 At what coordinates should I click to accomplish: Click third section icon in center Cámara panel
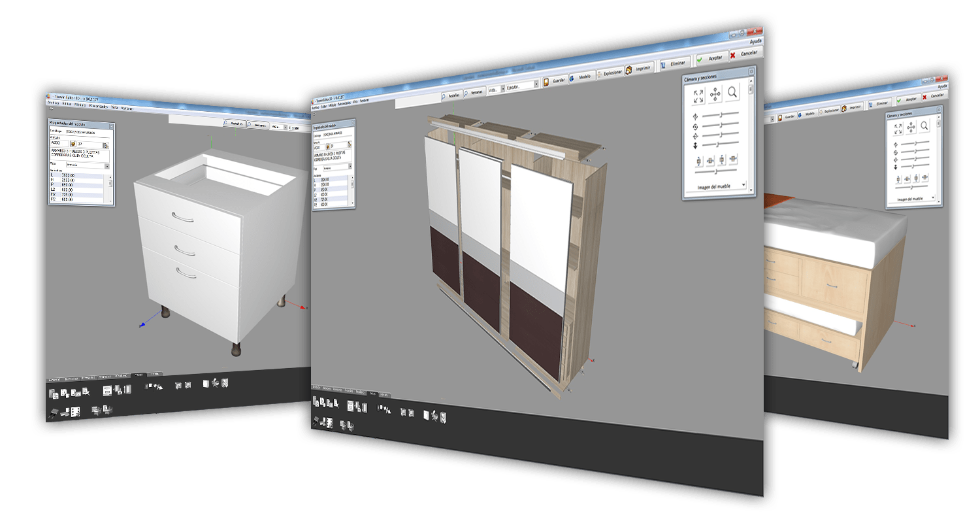722,160
